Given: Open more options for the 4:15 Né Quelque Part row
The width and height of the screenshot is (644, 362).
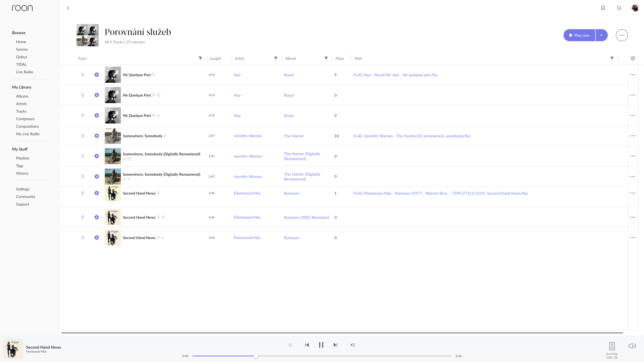Looking at the screenshot, I should tap(632, 115).
